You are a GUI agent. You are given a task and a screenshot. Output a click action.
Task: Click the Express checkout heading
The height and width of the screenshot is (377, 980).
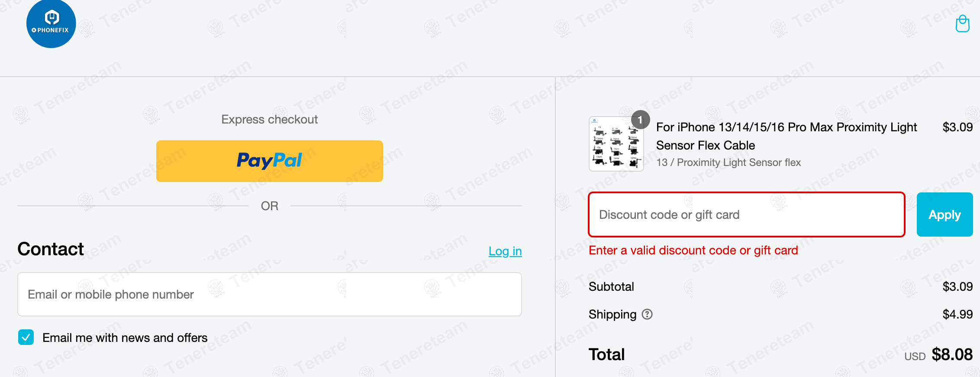(269, 120)
